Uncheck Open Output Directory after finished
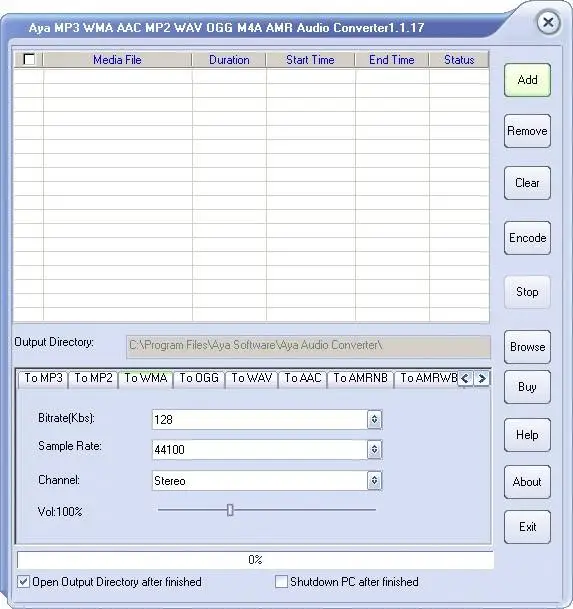This screenshot has height=609, width=573. pyautogui.click(x=23, y=582)
